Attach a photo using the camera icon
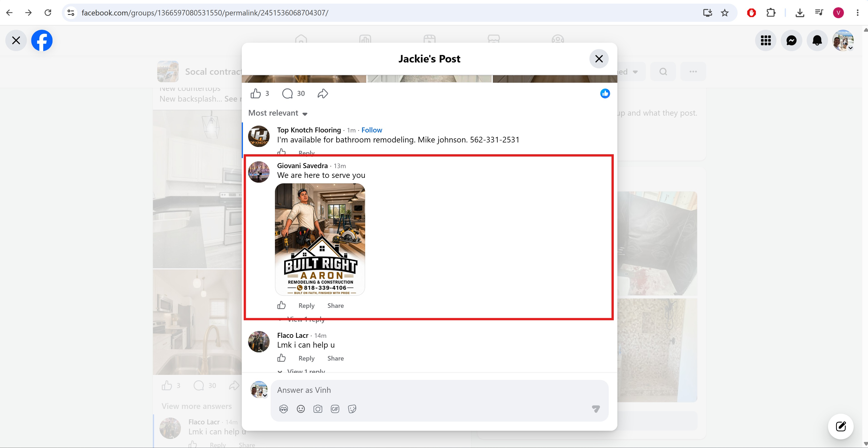868x448 pixels. pyautogui.click(x=318, y=409)
